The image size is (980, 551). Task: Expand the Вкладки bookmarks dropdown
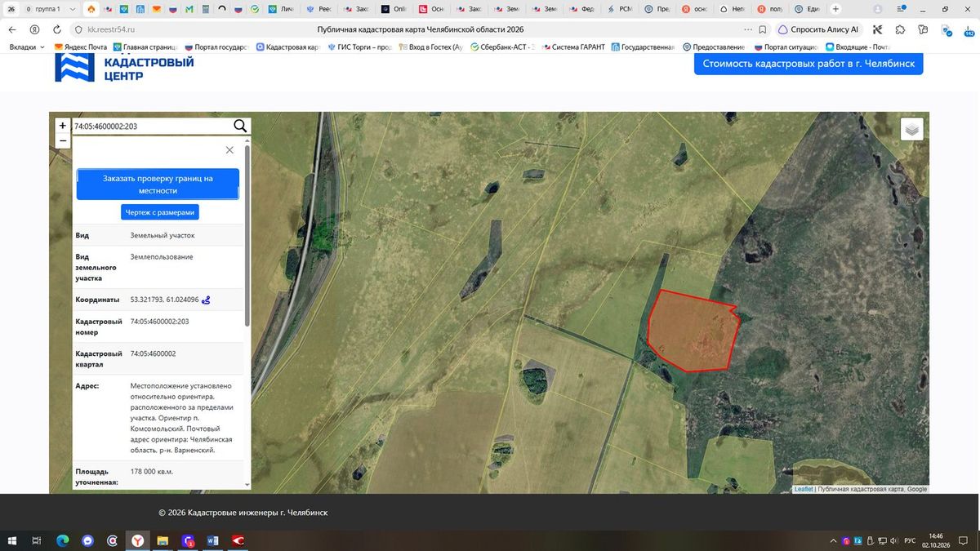coord(28,47)
